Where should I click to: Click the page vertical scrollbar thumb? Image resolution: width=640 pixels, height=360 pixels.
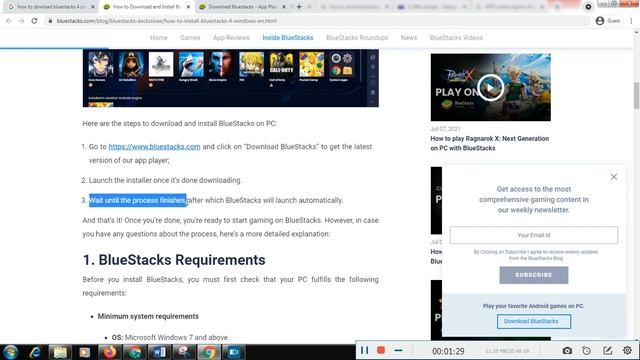tap(636, 95)
